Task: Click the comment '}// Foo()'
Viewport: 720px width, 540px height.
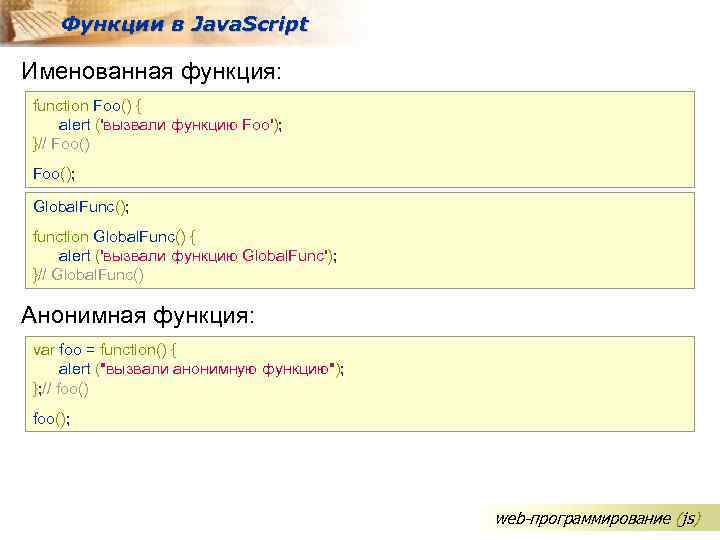Action: coord(62,145)
